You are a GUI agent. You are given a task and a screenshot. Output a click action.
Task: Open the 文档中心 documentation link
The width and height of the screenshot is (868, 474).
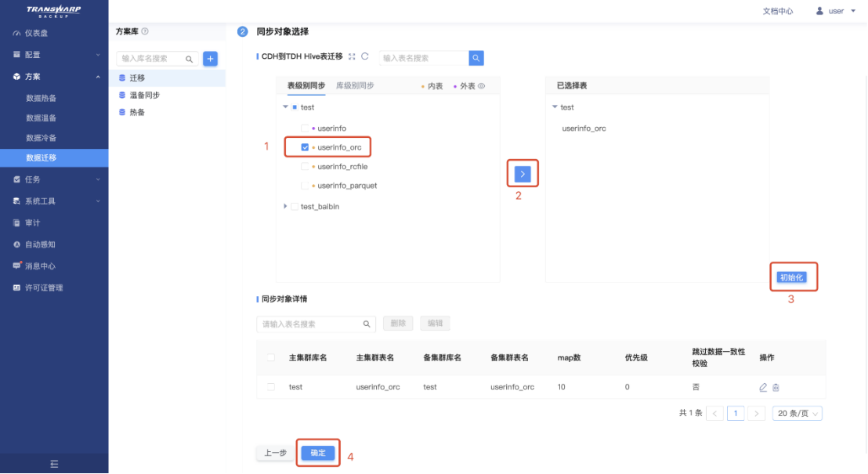tap(778, 11)
